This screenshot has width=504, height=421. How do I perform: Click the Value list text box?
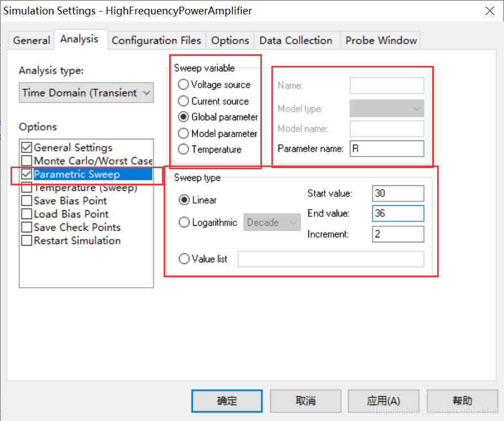coord(331,259)
